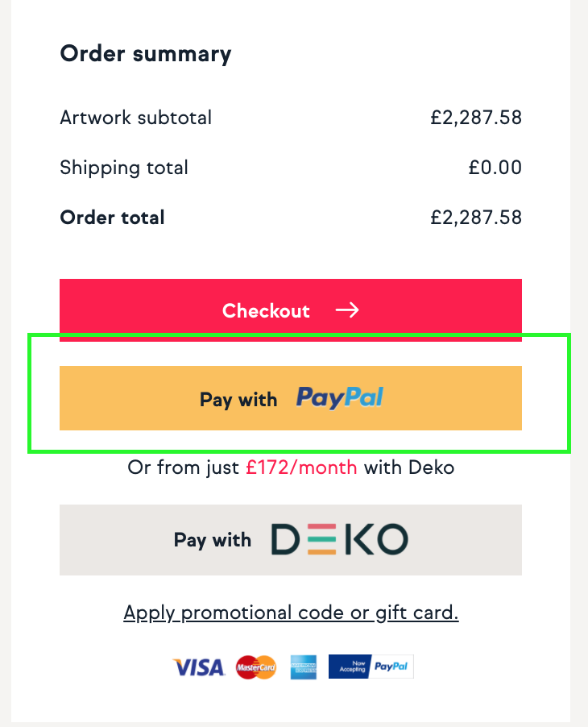The width and height of the screenshot is (588, 727).
Task: Click the Order total label
Action: coord(112,218)
